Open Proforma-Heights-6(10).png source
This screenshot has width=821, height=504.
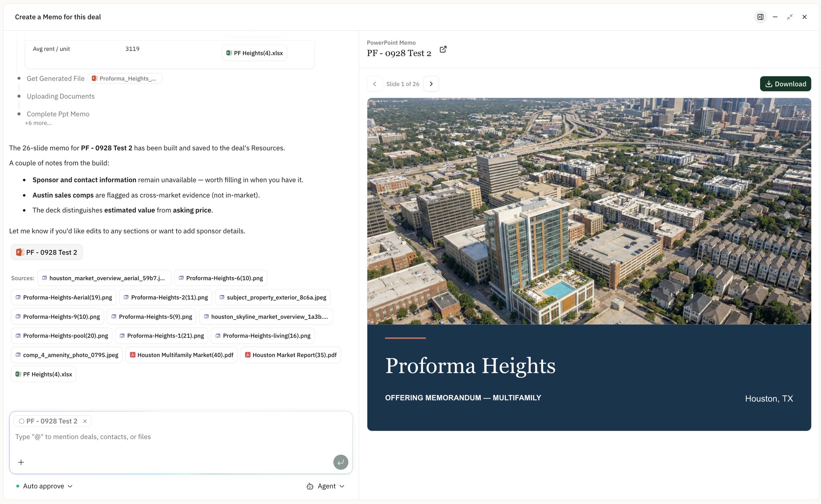[x=220, y=278]
